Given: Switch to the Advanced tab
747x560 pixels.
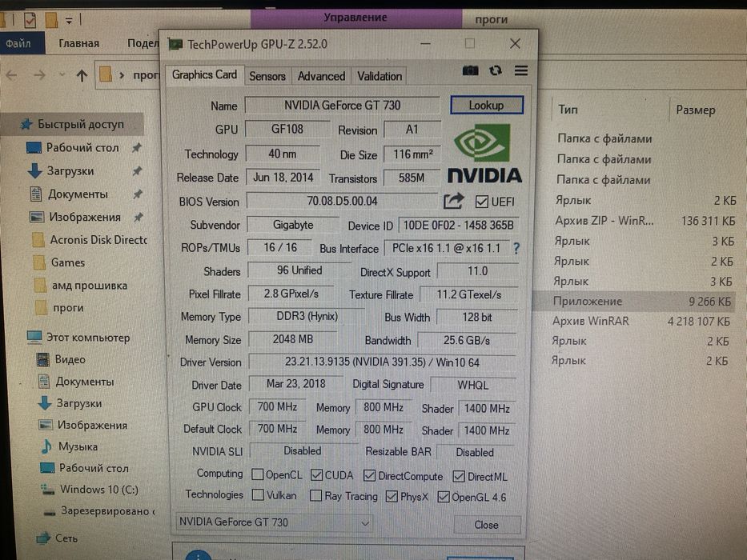Looking at the screenshot, I should click(x=321, y=76).
